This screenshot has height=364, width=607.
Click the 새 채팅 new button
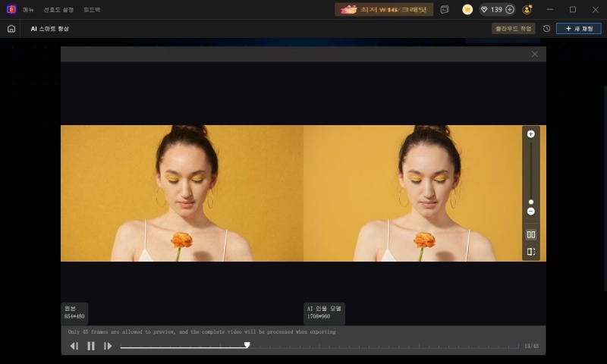pos(579,29)
